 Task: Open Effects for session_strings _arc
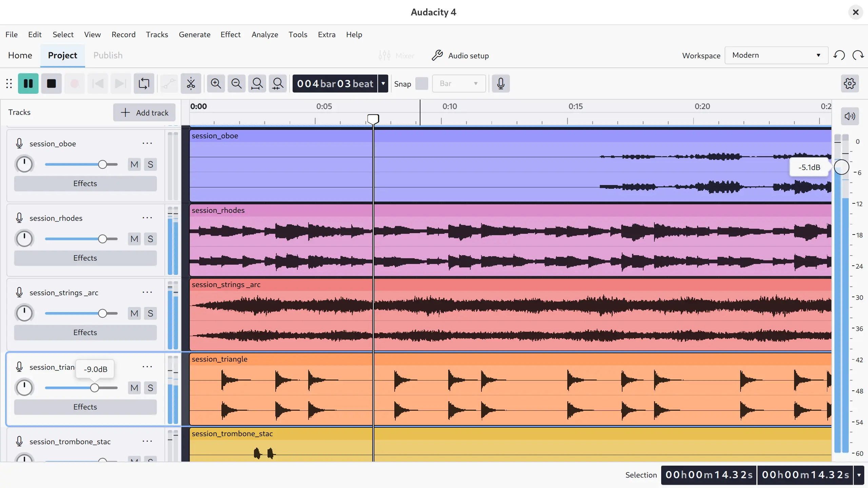(85, 332)
